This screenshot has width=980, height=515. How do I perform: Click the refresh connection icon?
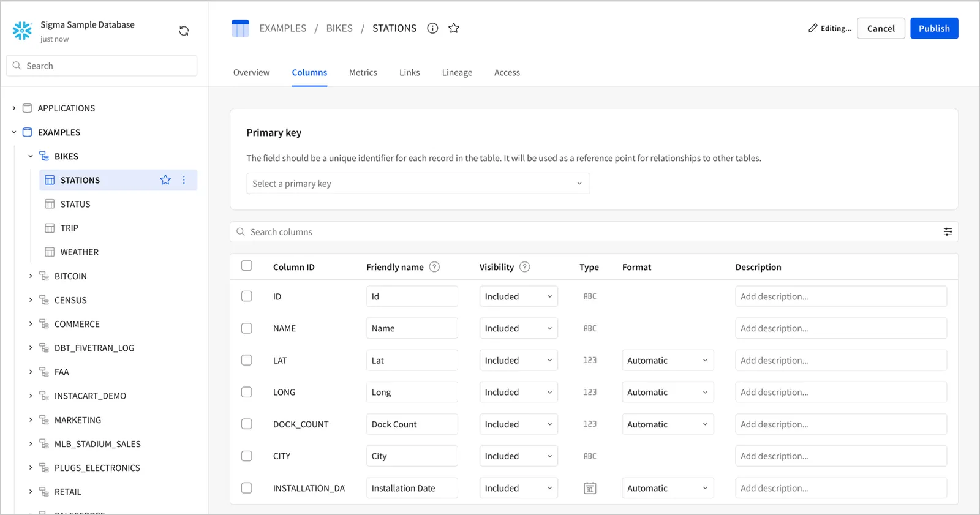(184, 31)
